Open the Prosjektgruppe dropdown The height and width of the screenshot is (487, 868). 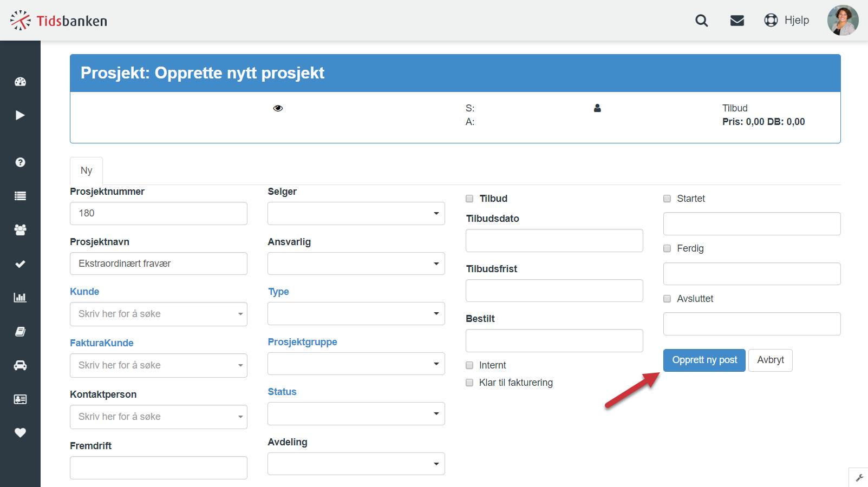click(356, 364)
